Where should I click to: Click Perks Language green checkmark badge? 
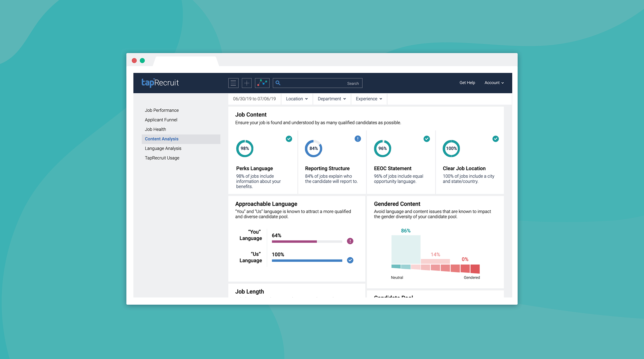pyautogui.click(x=289, y=139)
